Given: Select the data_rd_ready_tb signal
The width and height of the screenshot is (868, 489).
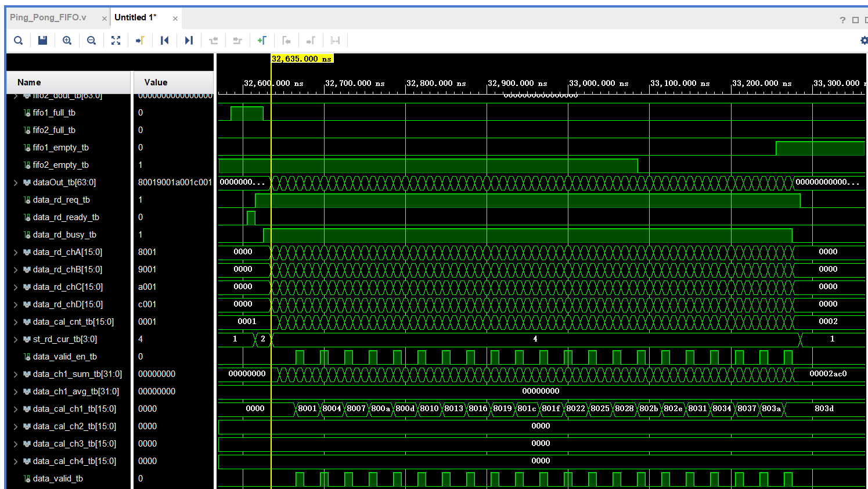Looking at the screenshot, I should 66,217.
